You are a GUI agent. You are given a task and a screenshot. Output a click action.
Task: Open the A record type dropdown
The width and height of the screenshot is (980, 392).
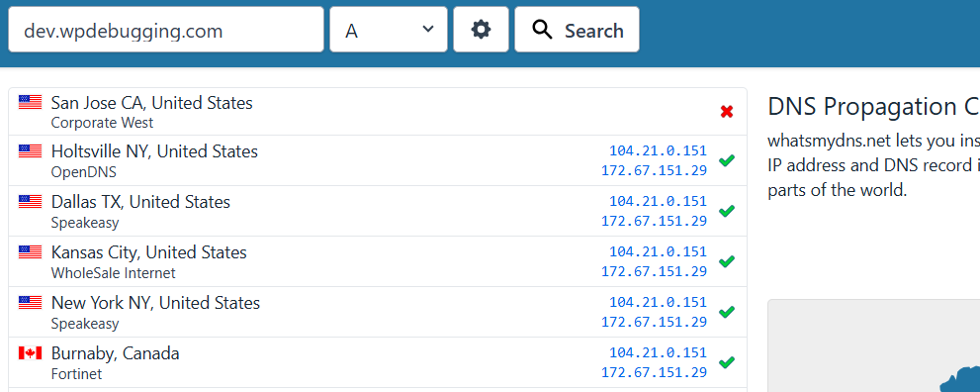[x=389, y=30]
